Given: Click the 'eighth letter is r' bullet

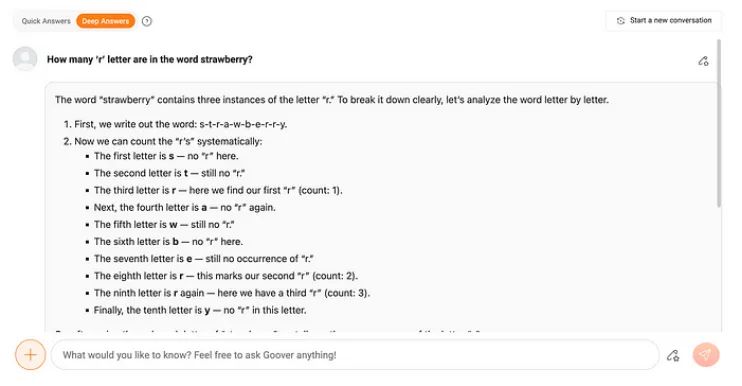Looking at the screenshot, I should click(x=226, y=276).
